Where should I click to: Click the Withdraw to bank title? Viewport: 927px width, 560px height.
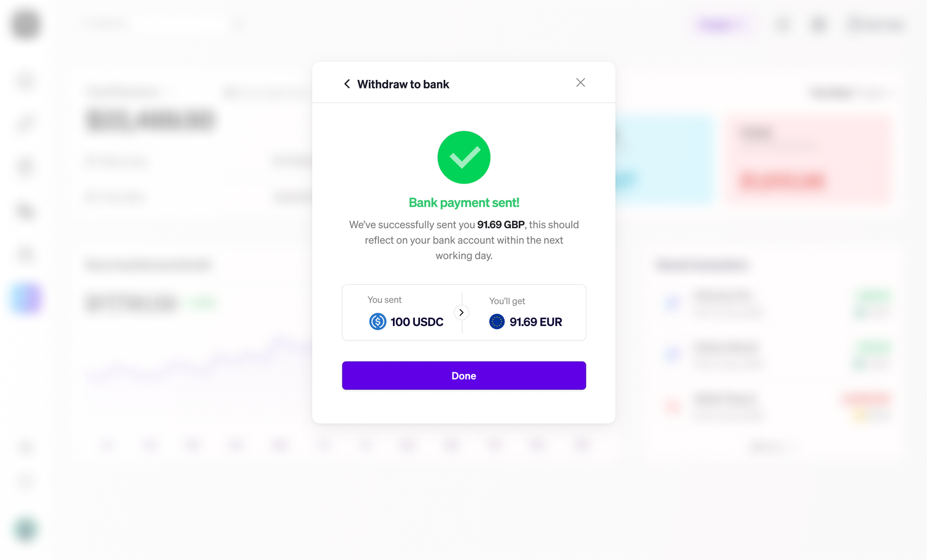point(403,85)
